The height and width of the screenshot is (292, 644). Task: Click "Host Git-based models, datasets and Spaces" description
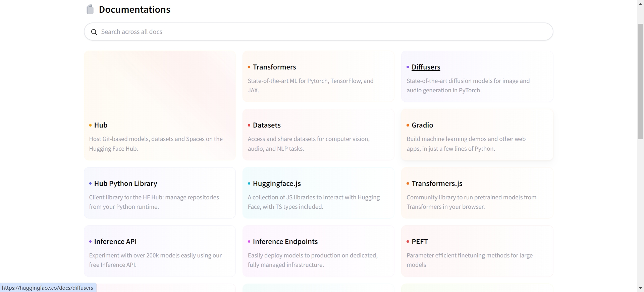(156, 144)
